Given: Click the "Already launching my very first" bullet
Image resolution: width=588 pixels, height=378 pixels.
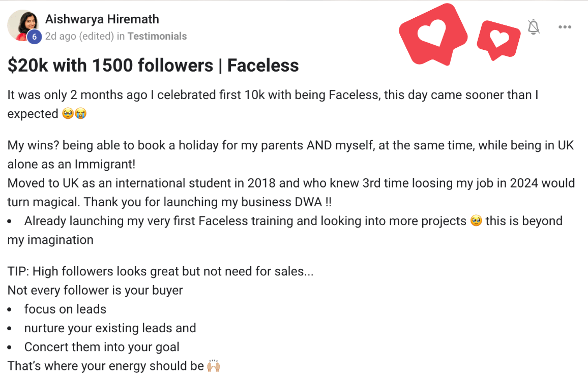Looking at the screenshot, I should click(x=244, y=222).
